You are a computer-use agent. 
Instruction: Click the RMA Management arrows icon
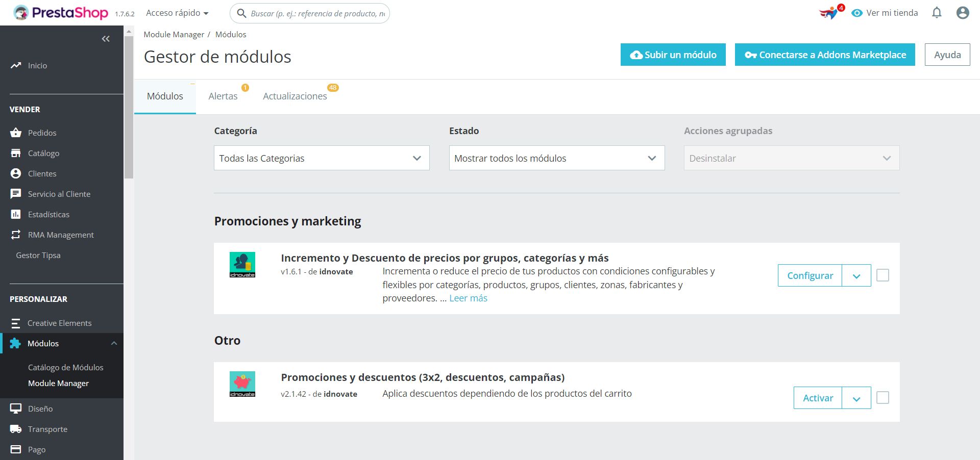(x=16, y=235)
